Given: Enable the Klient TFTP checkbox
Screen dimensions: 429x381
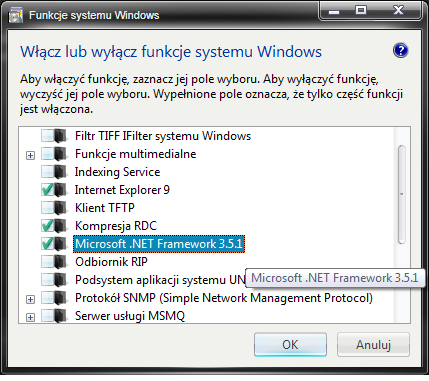Looking at the screenshot, I should tap(47, 208).
